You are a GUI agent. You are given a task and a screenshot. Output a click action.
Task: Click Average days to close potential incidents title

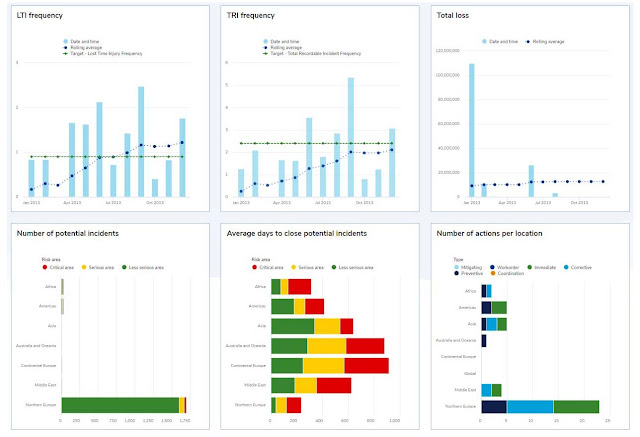click(297, 233)
